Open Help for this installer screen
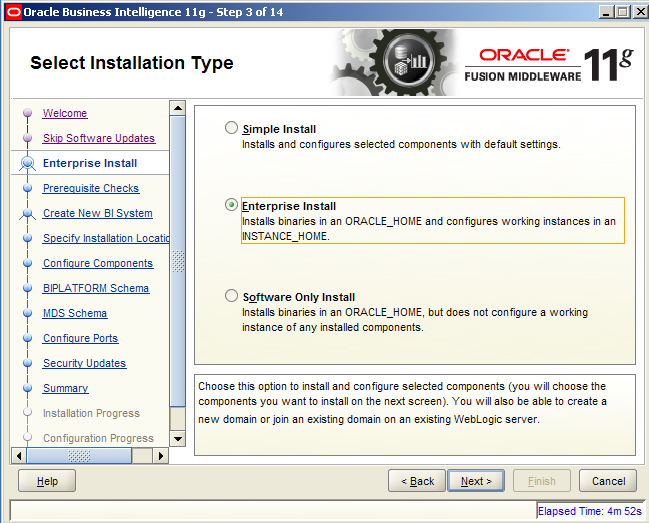Screen dimensions: 649x523 (x=47, y=481)
